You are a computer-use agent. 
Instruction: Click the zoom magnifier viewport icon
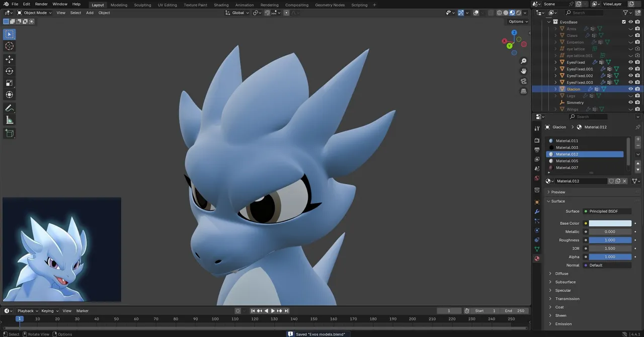[x=524, y=61]
